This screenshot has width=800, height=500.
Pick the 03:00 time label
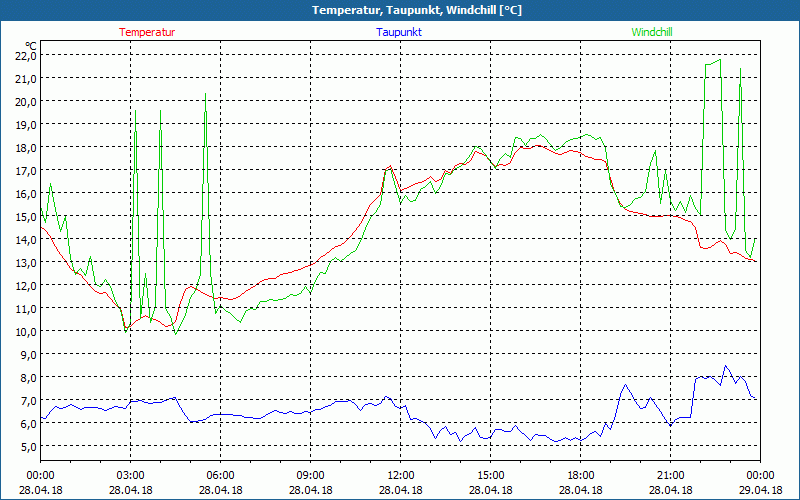coord(130,475)
